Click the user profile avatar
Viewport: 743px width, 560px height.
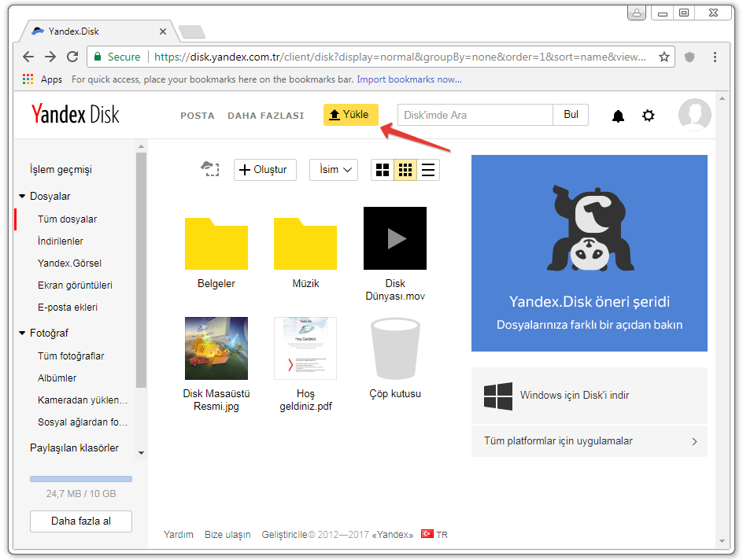694,115
